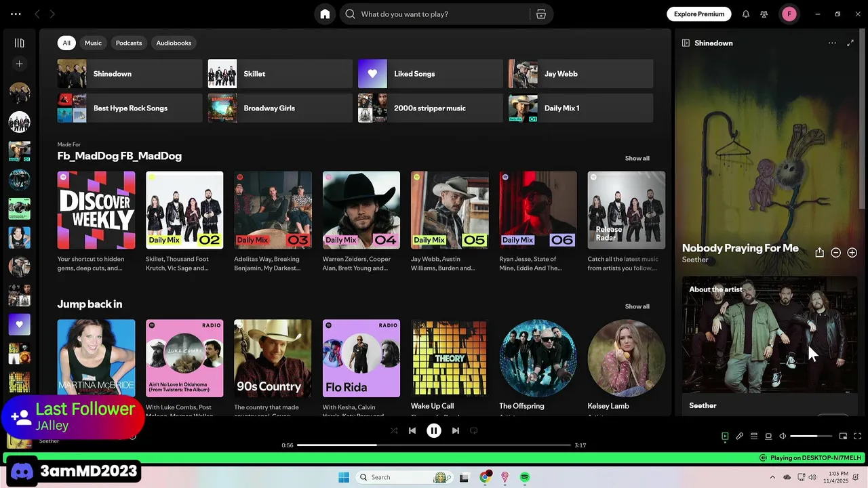Collapse Your Library icon
The image size is (868, 488).
(x=19, y=43)
